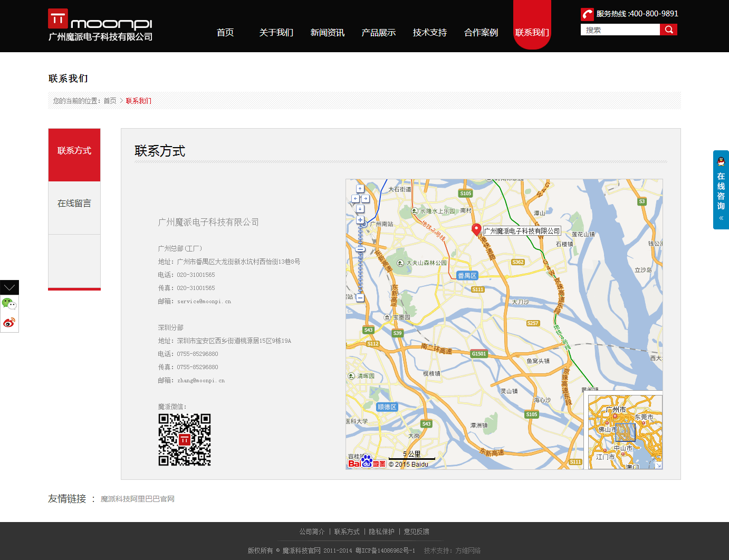Image resolution: width=729 pixels, height=560 pixels.
Task: Click the 魔派科技官网 footer link
Action: point(302,551)
